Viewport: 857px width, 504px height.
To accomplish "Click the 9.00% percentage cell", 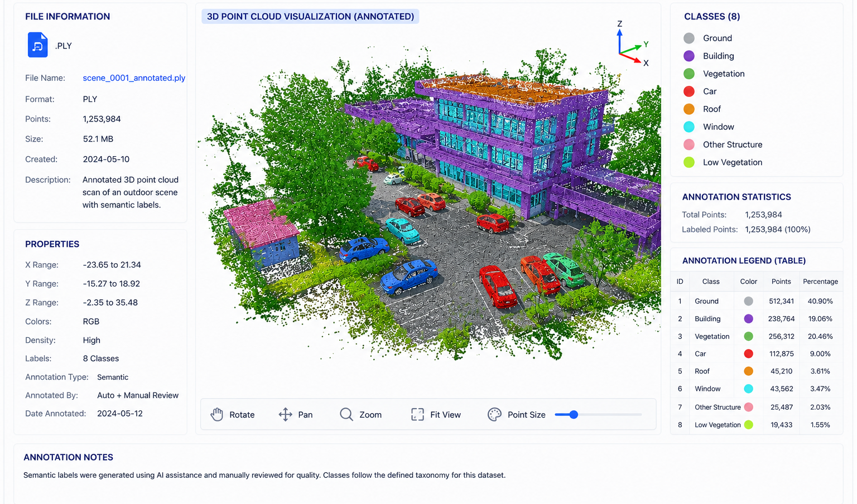I will pyautogui.click(x=820, y=353).
